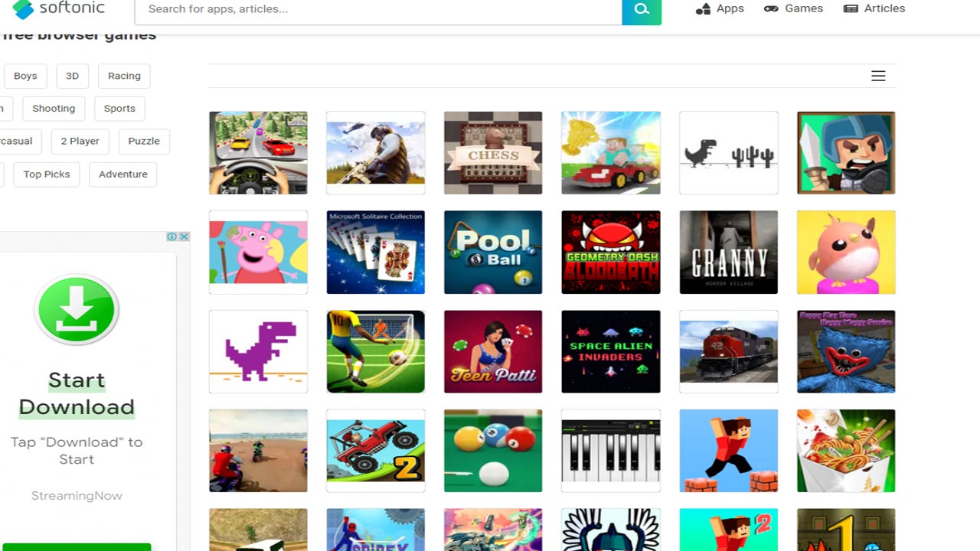Open the Teen Patti game icon

493,352
